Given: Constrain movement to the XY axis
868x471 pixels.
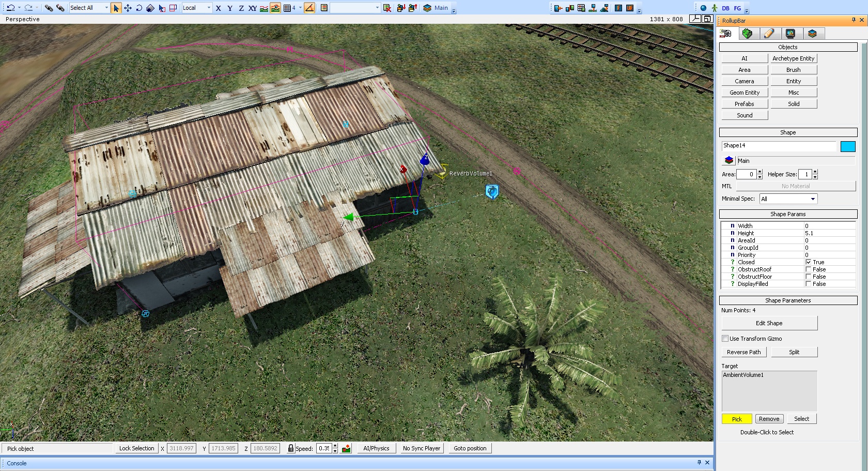Looking at the screenshot, I should click(x=252, y=8).
